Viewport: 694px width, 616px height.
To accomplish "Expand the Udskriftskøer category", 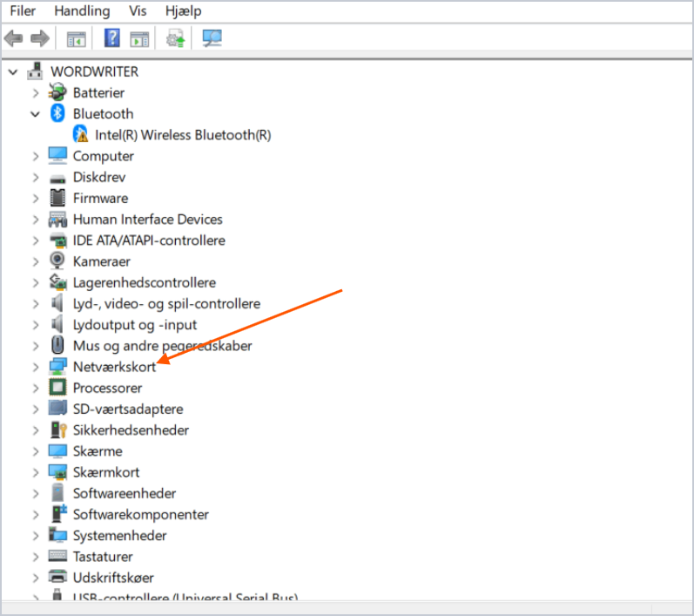I will [x=36, y=578].
